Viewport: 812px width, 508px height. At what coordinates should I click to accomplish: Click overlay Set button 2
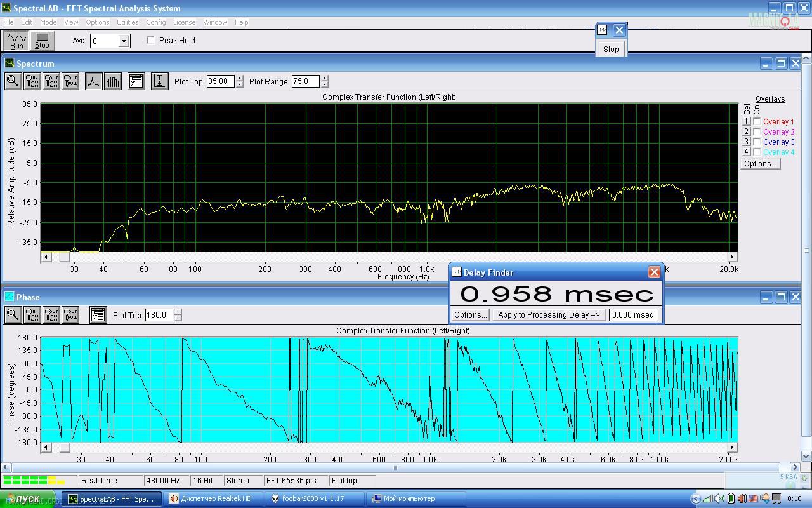(746, 131)
